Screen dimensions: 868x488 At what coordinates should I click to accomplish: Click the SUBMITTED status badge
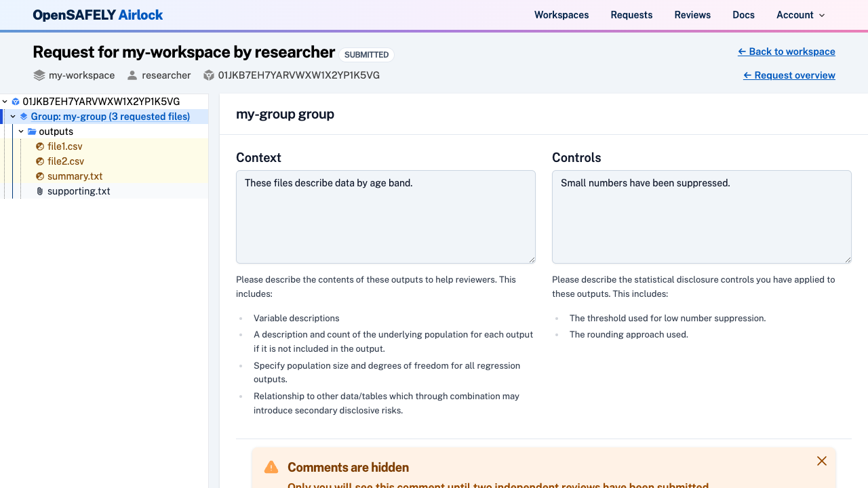tap(366, 55)
